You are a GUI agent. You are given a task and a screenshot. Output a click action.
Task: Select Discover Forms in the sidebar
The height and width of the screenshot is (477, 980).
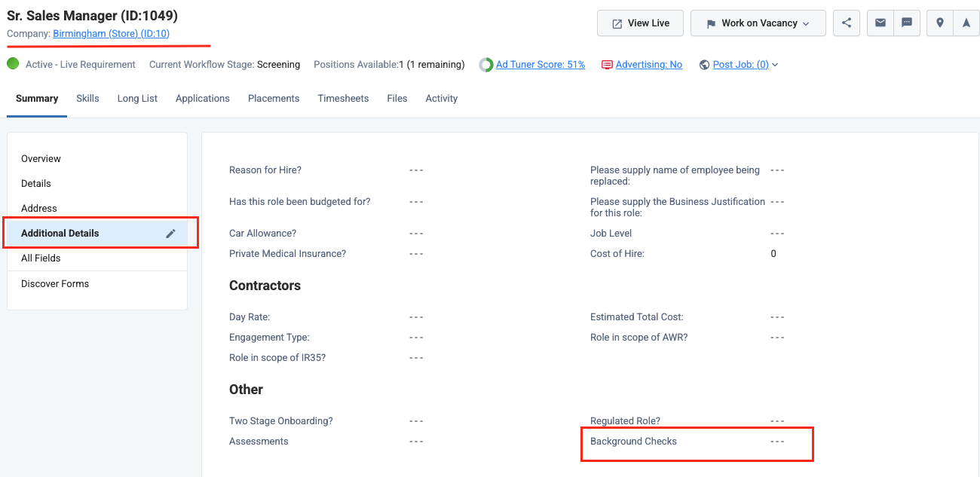tap(55, 283)
